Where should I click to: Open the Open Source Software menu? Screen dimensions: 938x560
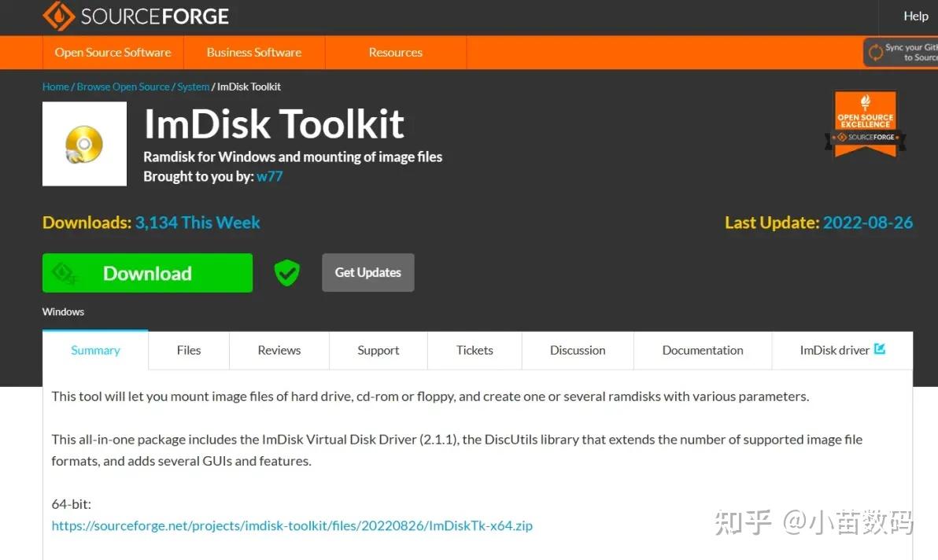(113, 52)
